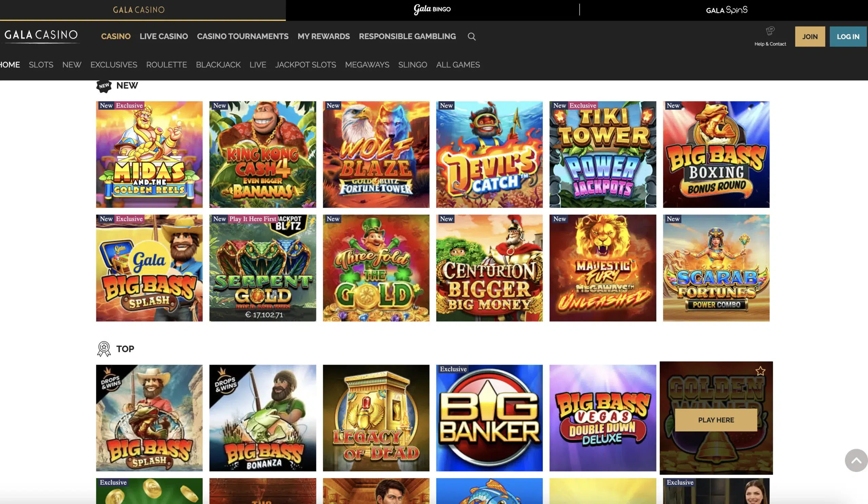Viewport: 868px width, 504px height.
Task: Open Centurion Bigger Big Money game
Action: click(490, 268)
